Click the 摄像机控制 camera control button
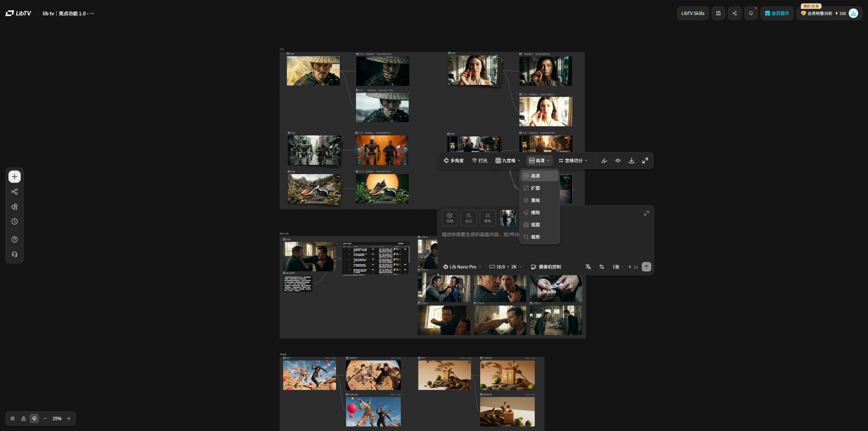 [x=546, y=267]
